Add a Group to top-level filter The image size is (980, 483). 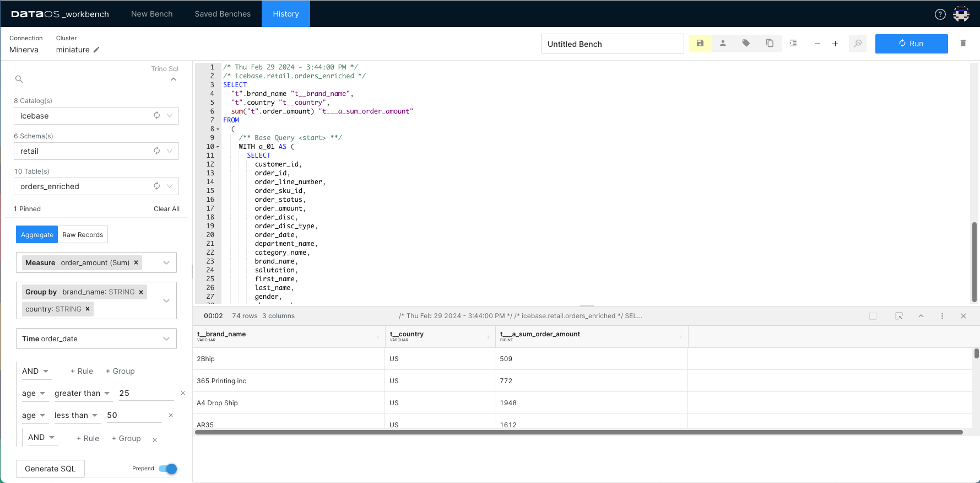[120, 371]
